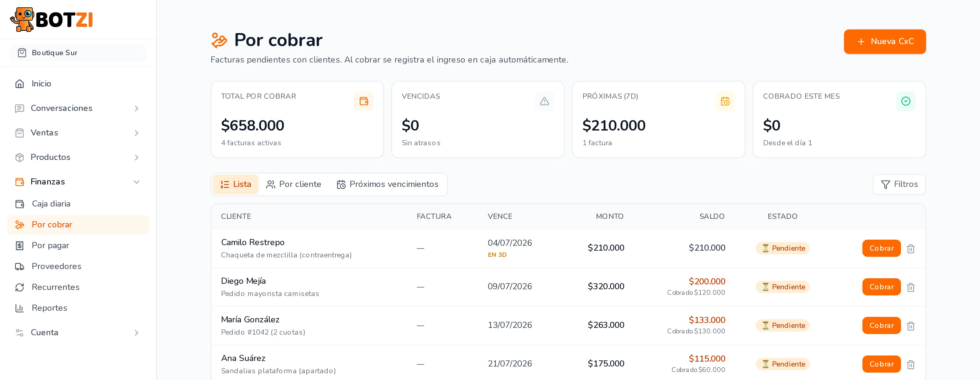
Task: Click Cobrar for Camilo Restrepo
Action: click(x=881, y=248)
